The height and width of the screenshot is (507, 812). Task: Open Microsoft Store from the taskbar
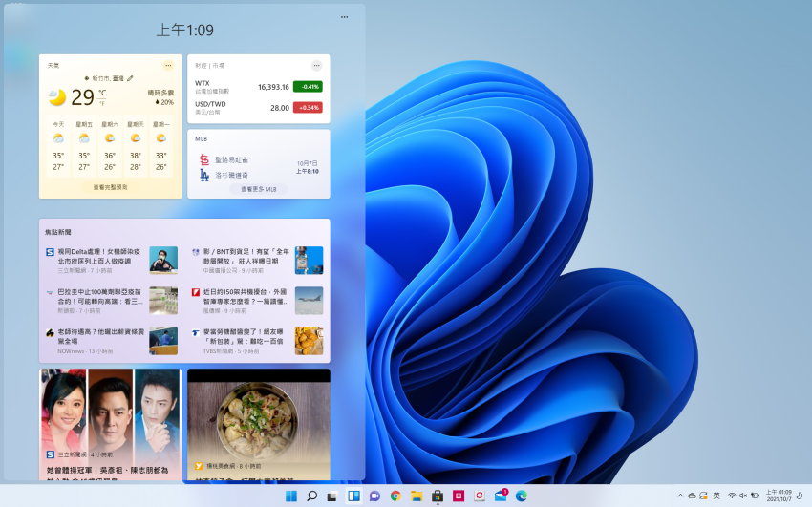[438, 496]
